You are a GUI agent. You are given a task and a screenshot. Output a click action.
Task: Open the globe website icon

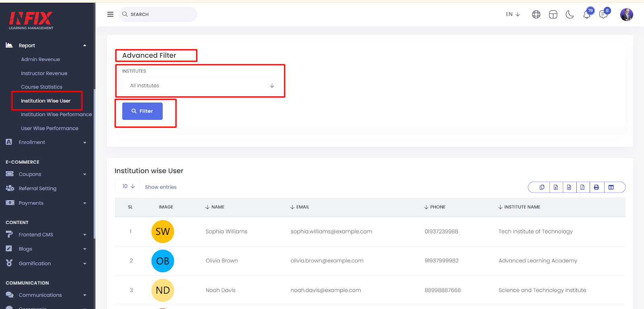[536, 14]
